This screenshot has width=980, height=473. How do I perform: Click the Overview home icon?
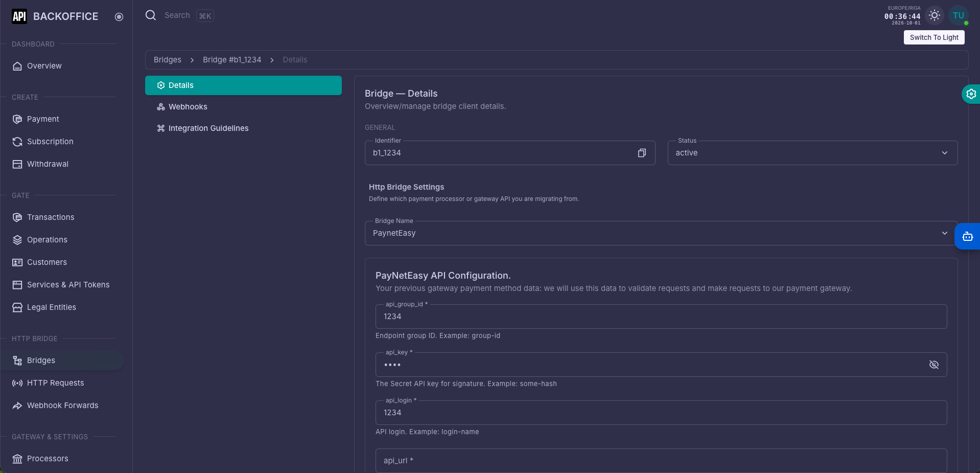pos(17,66)
